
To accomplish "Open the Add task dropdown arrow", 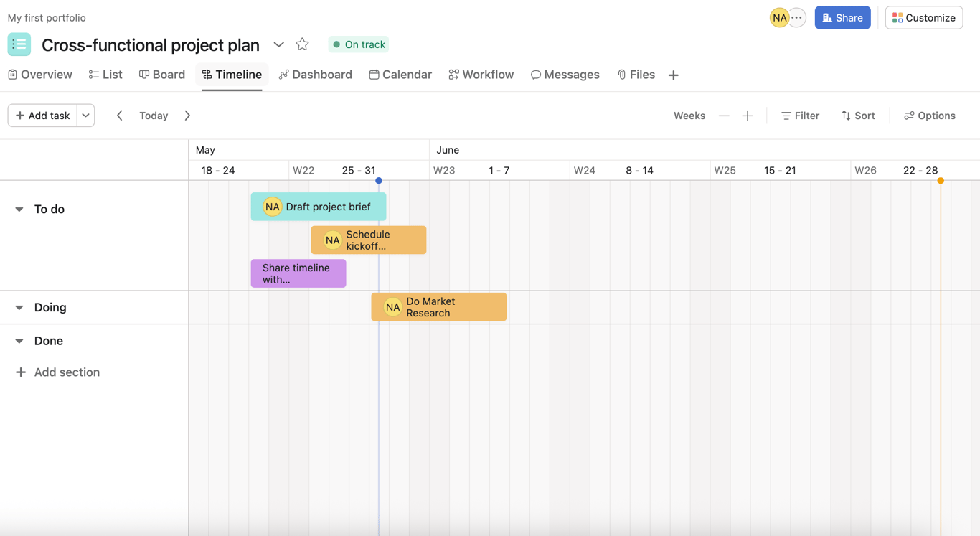I will (85, 115).
